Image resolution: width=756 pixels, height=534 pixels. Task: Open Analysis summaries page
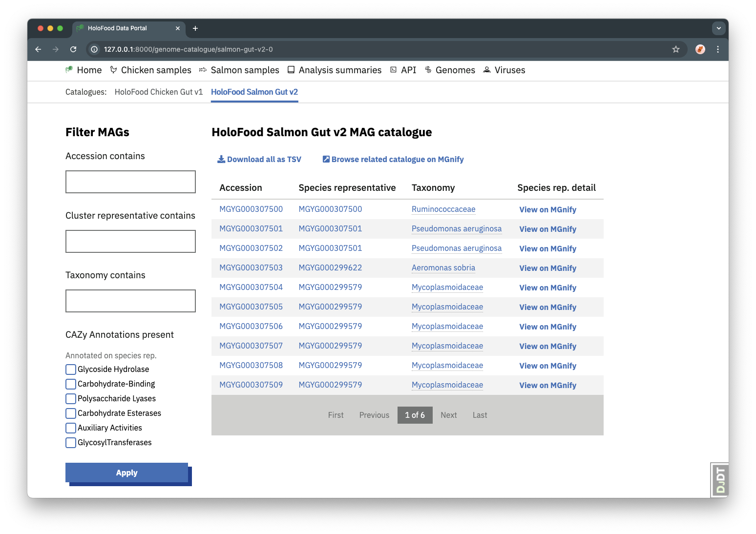tap(340, 70)
